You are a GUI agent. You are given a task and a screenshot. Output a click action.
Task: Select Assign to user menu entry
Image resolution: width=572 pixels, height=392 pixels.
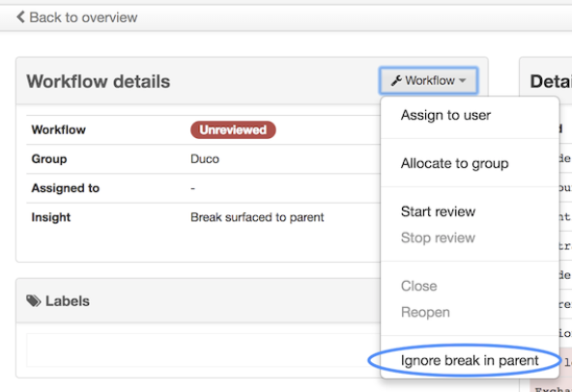(445, 115)
